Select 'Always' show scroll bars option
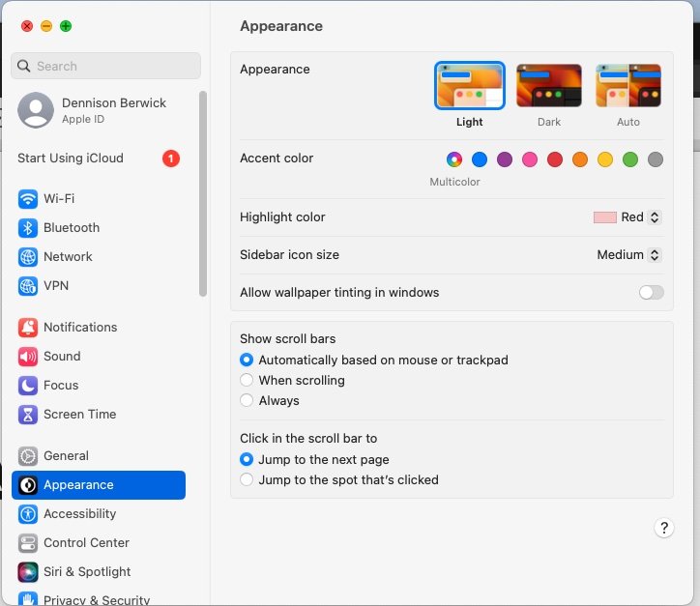The width and height of the screenshot is (700, 606). [x=247, y=400]
